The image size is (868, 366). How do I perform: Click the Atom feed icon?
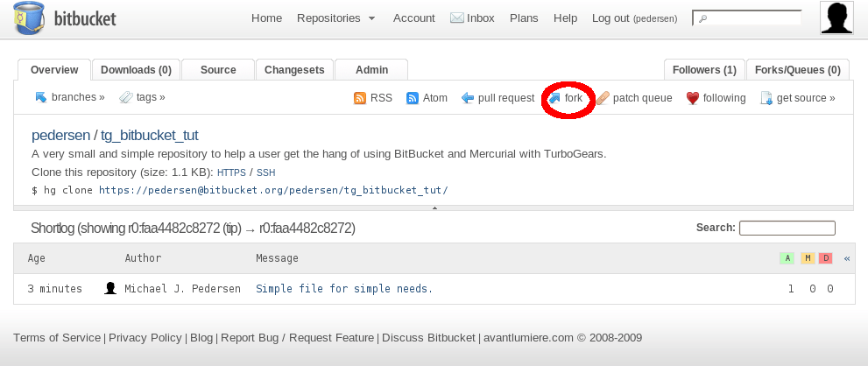coord(413,98)
